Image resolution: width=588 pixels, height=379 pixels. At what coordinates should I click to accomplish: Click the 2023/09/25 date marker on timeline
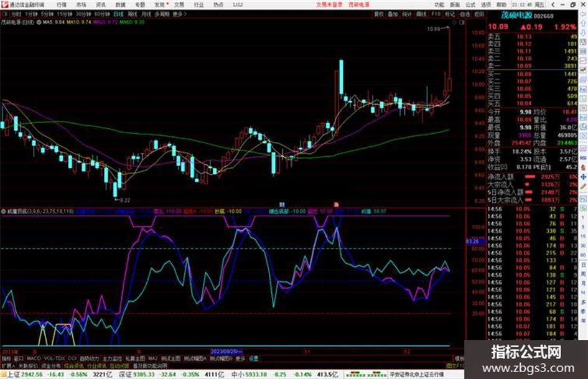226,352
